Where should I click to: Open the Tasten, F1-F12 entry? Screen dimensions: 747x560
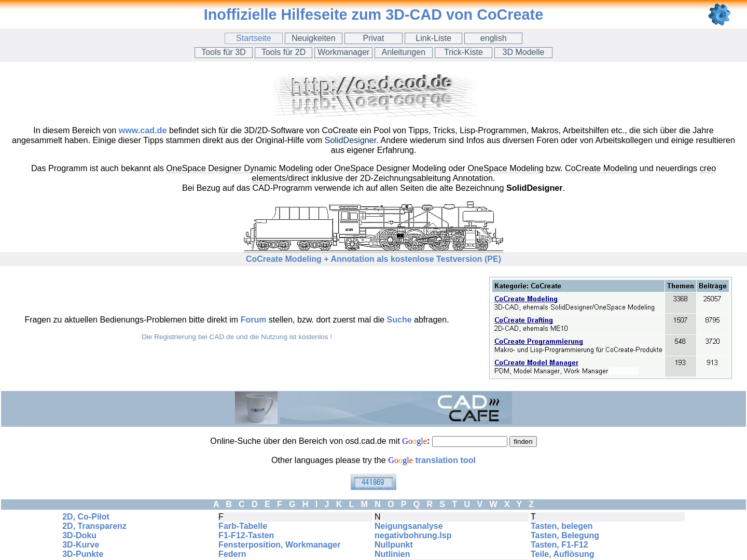coord(559,545)
